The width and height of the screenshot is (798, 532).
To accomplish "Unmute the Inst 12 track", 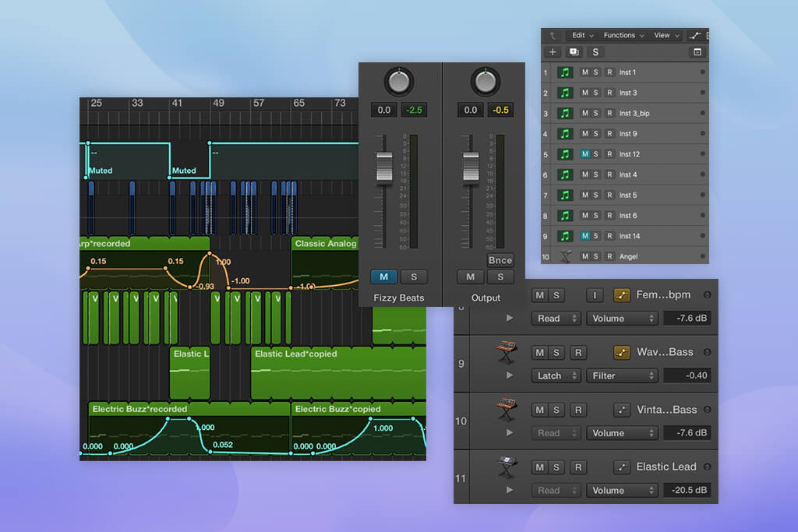I will coord(584,154).
